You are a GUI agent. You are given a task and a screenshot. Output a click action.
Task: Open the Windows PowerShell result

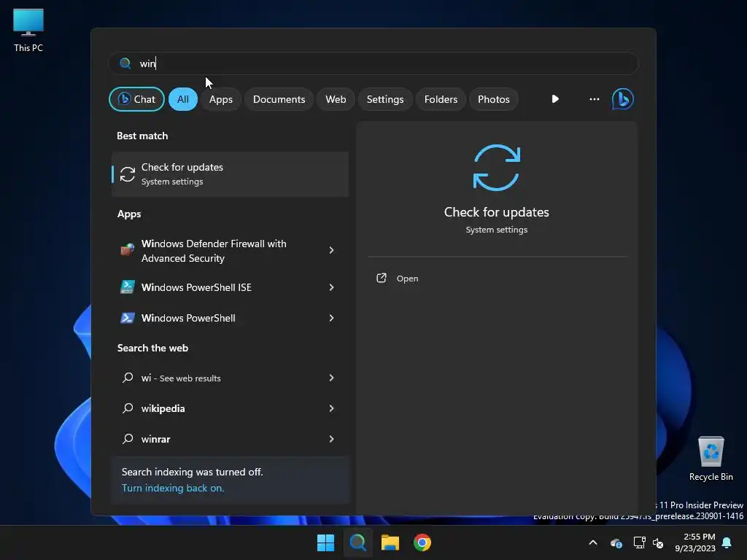230,318
